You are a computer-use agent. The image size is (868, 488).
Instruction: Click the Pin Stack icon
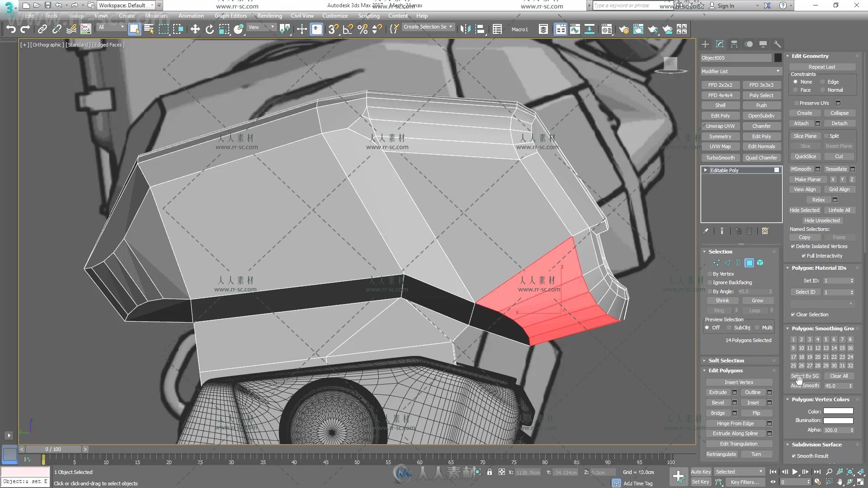[706, 231]
